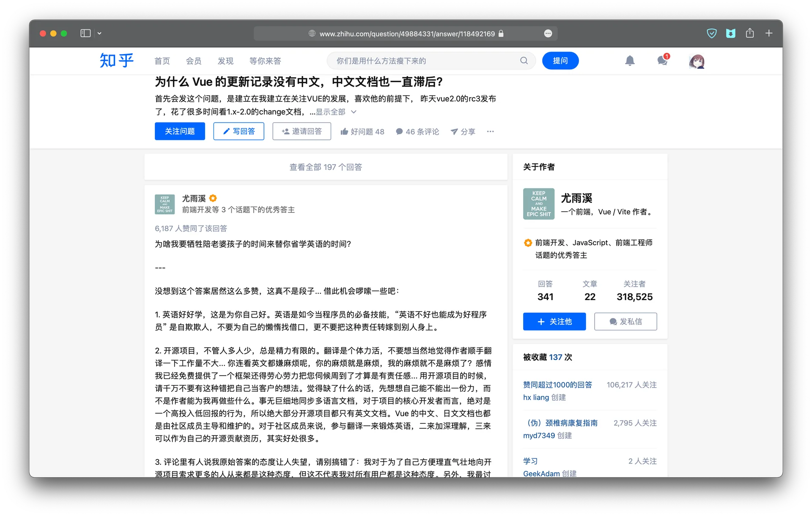Open the Safari share icon
This screenshot has height=516, width=812.
pyautogui.click(x=750, y=33)
